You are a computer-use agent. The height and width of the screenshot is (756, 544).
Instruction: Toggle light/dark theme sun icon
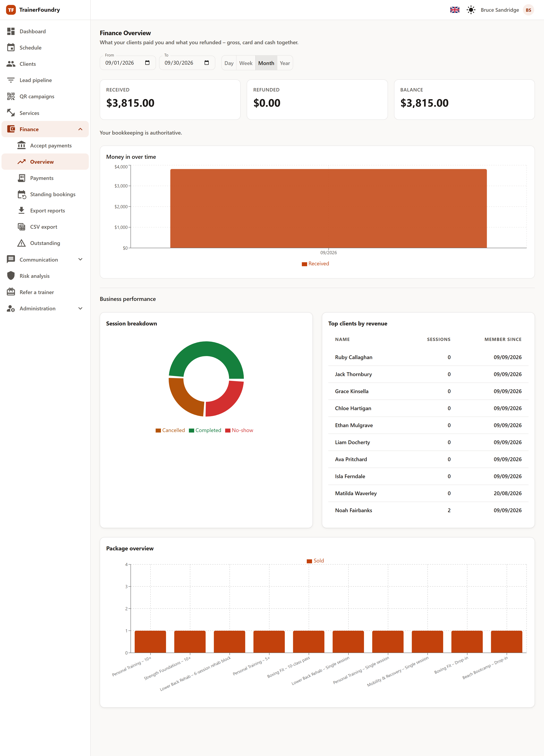tap(471, 10)
